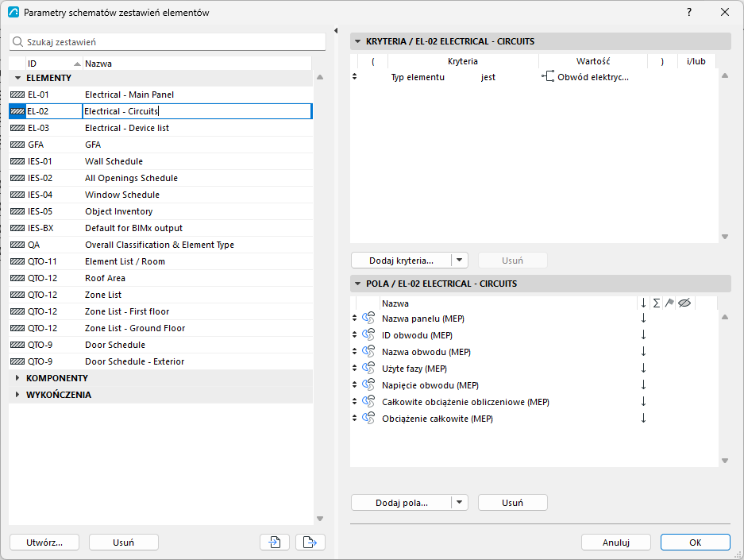The image size is (744, 560).
Task: Collapse the ELEMENTY group
Action: coord(18,78)
